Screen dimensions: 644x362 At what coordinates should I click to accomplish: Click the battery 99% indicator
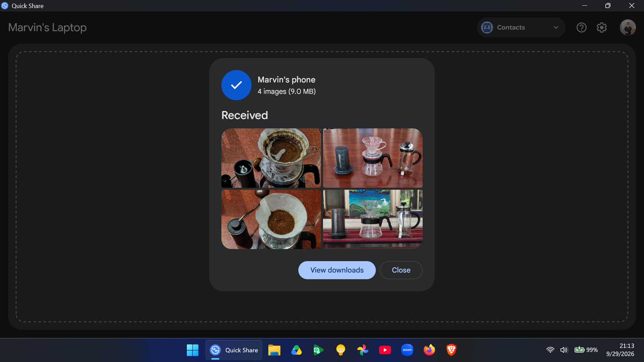(x=586, y=350)
